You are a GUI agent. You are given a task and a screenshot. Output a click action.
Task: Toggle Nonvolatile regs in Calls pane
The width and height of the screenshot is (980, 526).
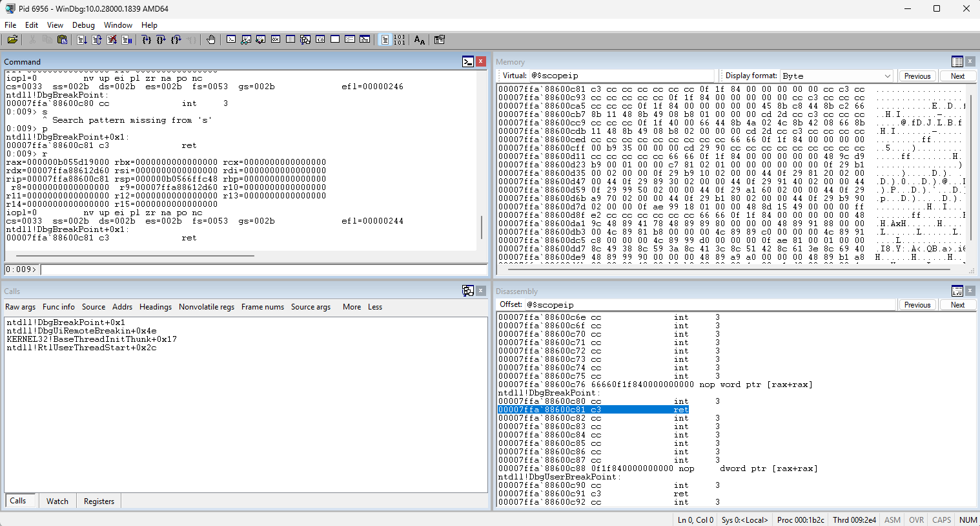(x=207, y=307)
